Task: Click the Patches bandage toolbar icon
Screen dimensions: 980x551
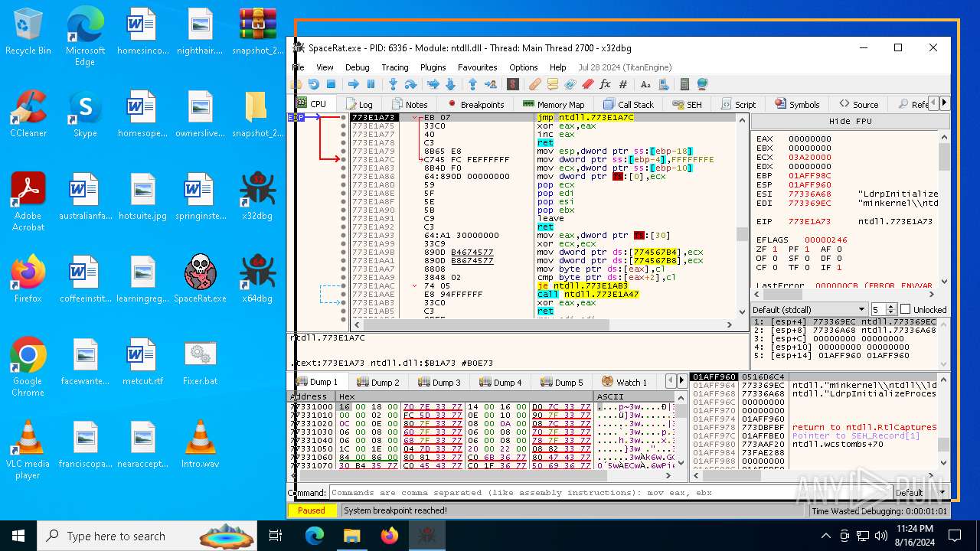Action: [x=535, y=84]
